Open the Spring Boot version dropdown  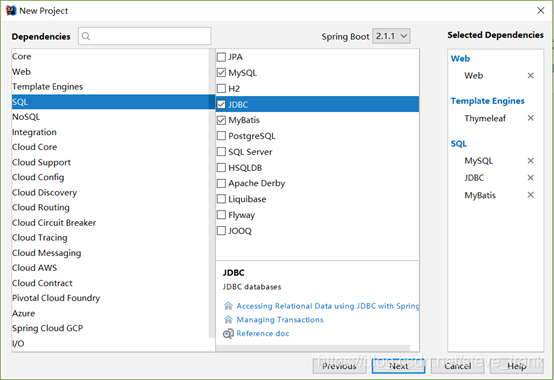[x=391, y=36]
